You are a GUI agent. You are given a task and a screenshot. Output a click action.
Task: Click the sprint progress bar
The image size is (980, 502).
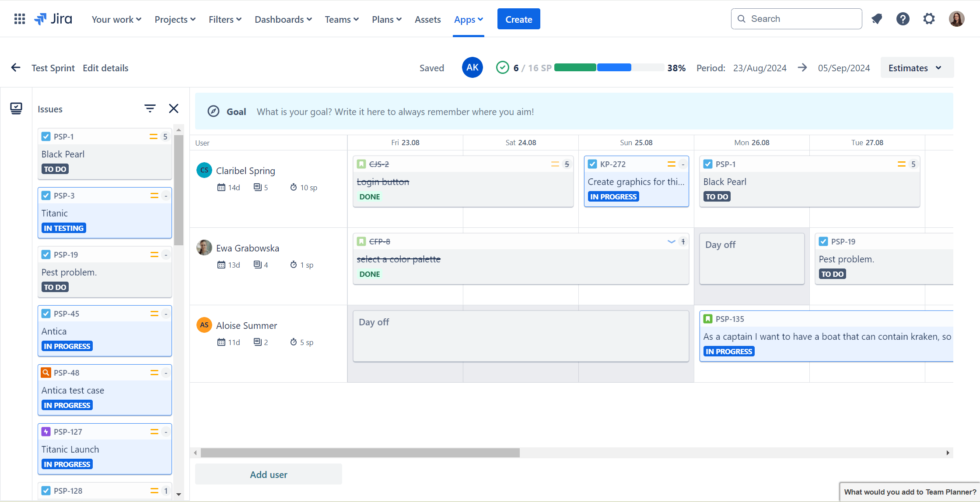pyautogui.click(x=609, y=67)
